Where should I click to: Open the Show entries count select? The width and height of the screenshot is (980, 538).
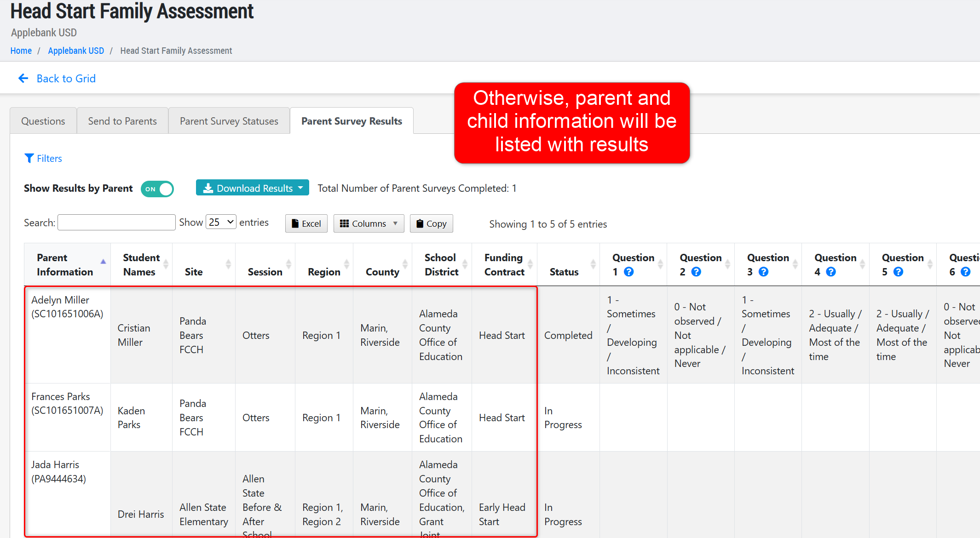pyautogui.click(x=221, y=223)
